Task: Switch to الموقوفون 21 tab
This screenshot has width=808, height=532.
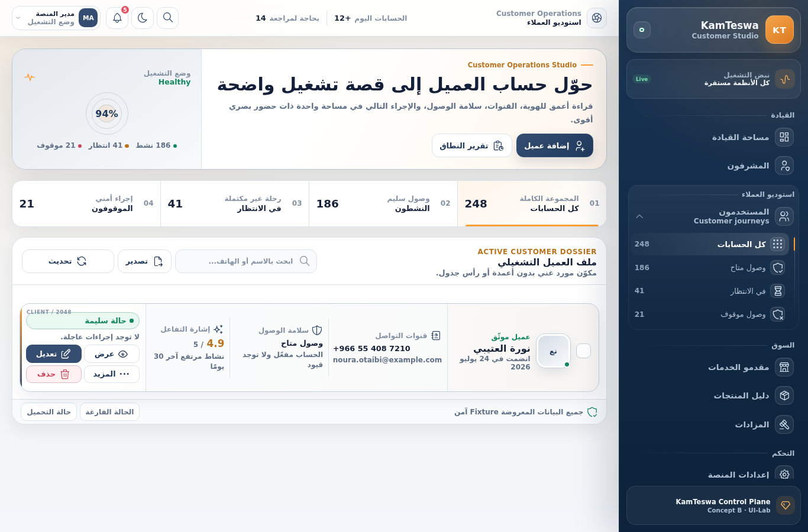Action: [x=86, y=203]
